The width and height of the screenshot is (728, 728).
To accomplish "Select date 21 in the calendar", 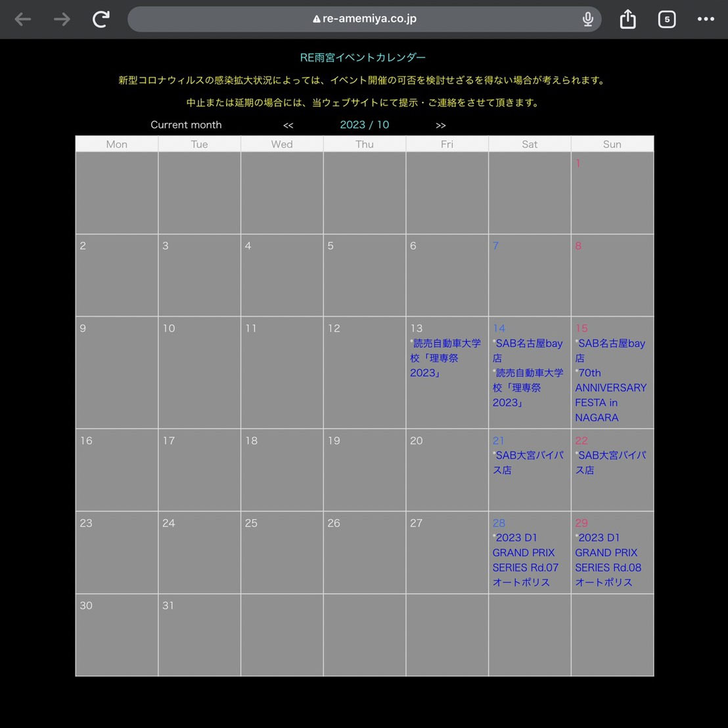I will (498, 441).
